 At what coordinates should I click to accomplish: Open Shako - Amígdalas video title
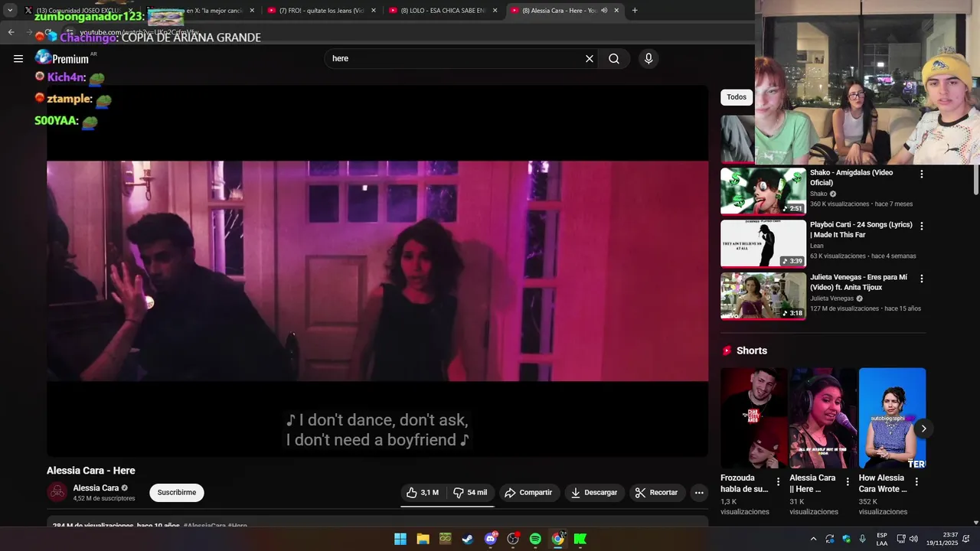click(x=851, y=178)
